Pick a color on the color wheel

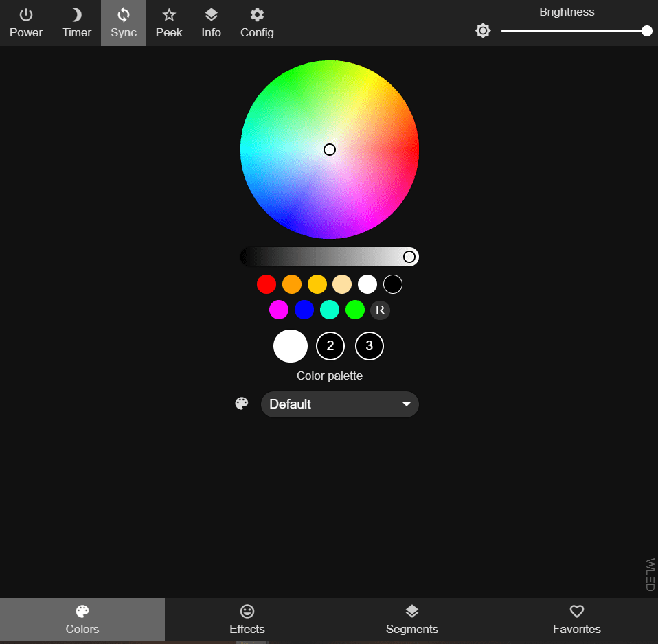pos(330,150)
